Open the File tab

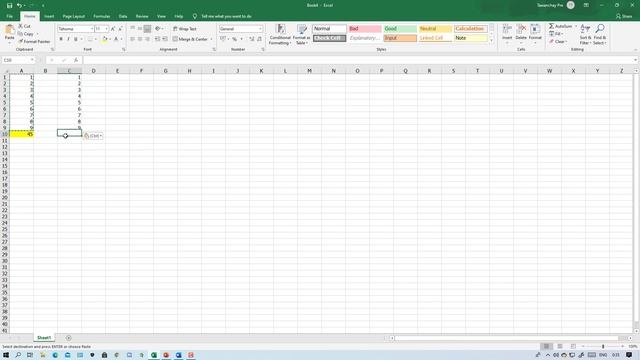coord(9,16)
